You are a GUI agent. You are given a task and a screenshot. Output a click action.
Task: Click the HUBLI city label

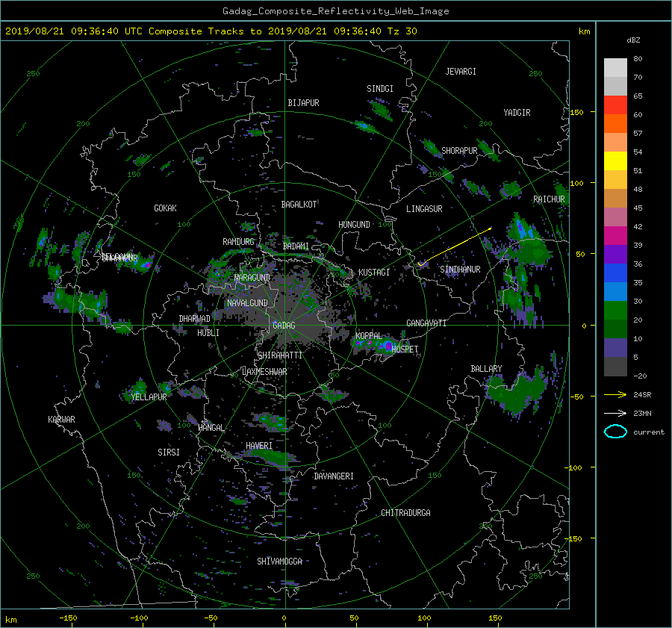coord(208,333)
